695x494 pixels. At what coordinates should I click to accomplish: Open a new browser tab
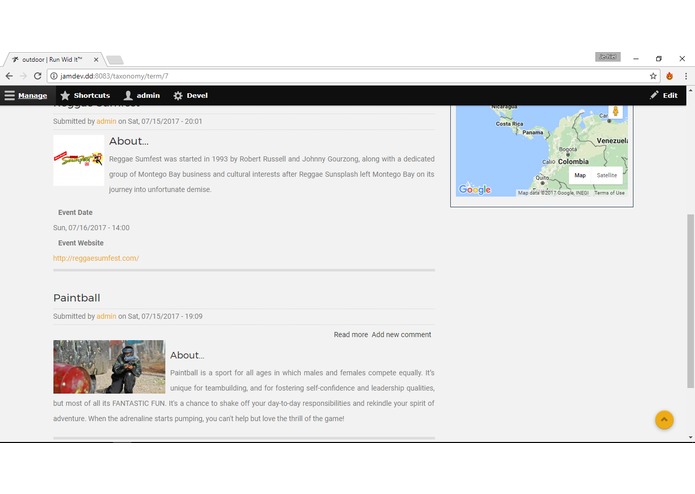click(x=115, y=60)
